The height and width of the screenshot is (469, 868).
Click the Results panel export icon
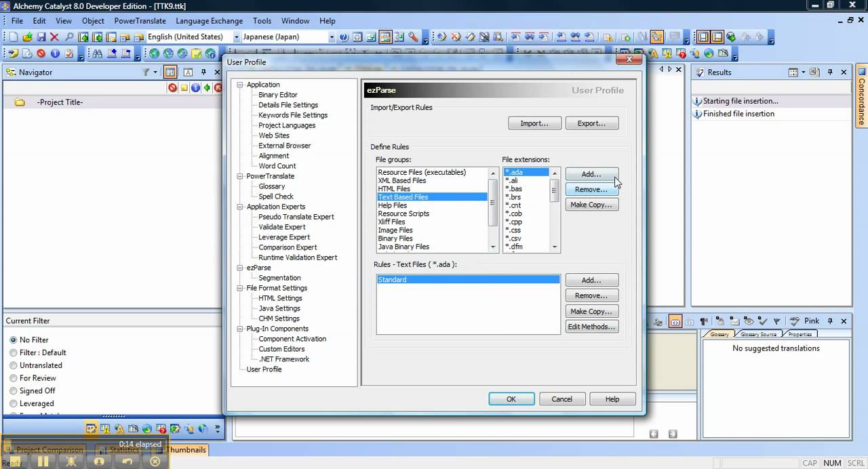[814, 72]
